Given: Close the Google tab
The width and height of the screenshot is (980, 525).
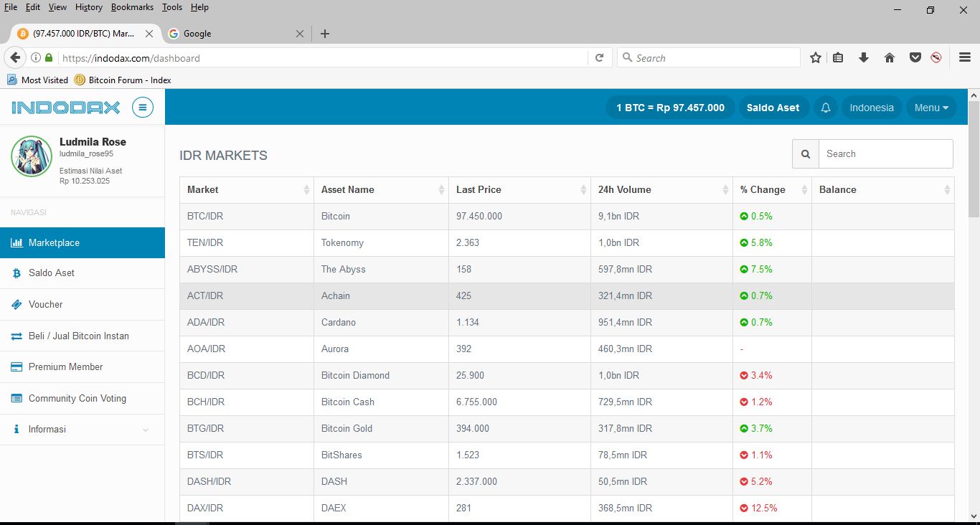Looking at the screenshot, I should tap(300, 34).
